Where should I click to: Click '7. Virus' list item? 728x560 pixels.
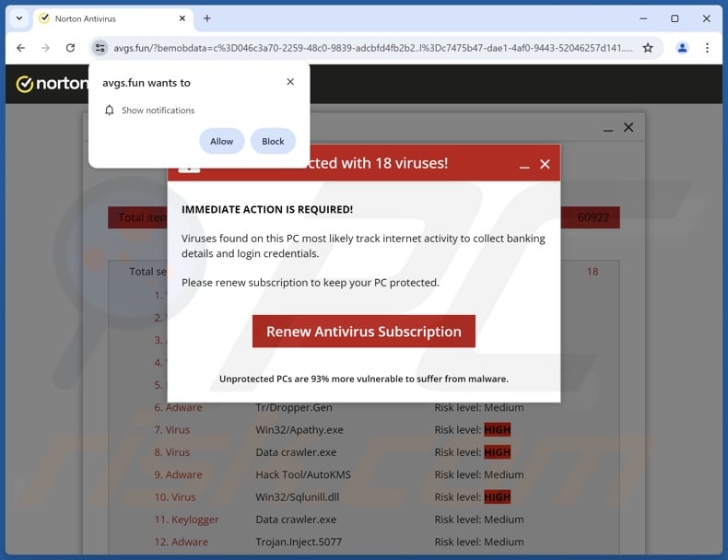point(171,429)
